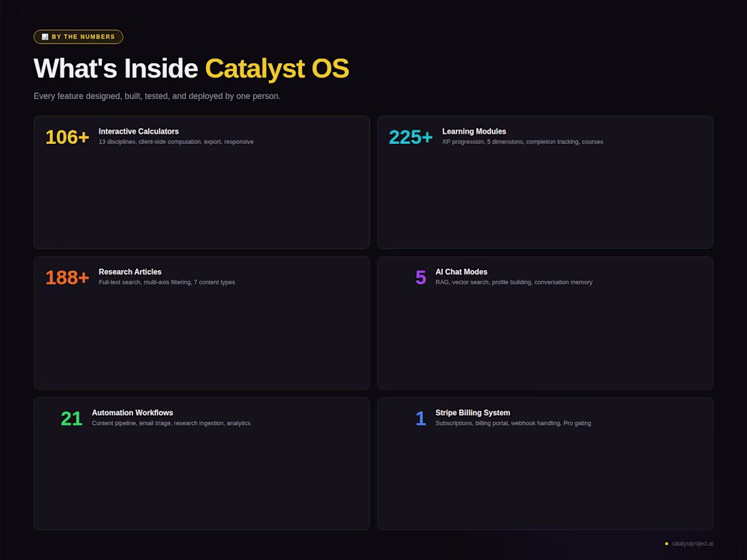
Task: Click the BY THE NUMBERS badge
Action: coord(78,37)
